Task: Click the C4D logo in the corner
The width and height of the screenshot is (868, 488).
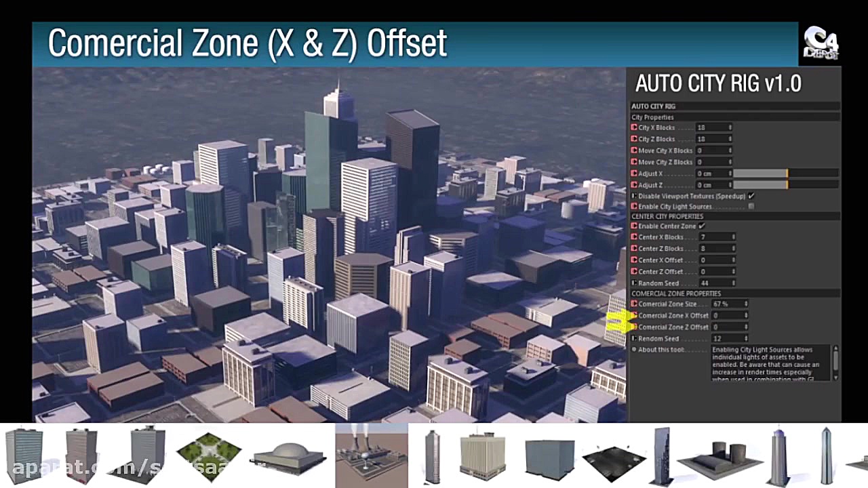Action: pos(821,43)
